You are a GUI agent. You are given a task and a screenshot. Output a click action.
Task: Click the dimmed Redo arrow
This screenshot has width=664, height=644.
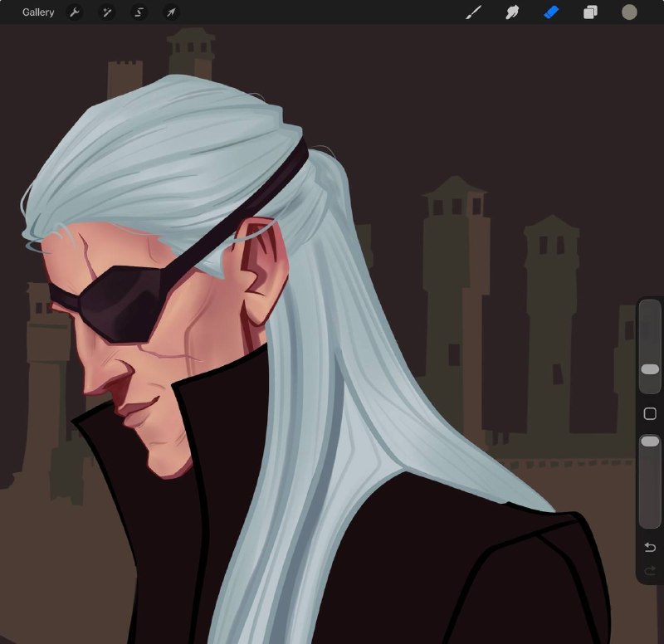[x=650, y=571]
